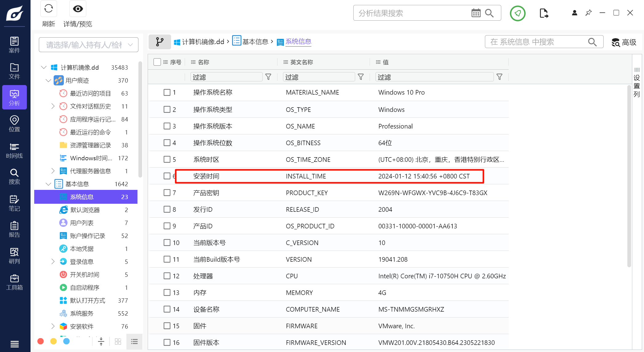Screen dimensions: 644x352
Task: Click the filter funnel icon for the 名称 column
Action: pyautogui.click(x=268, y=77)
